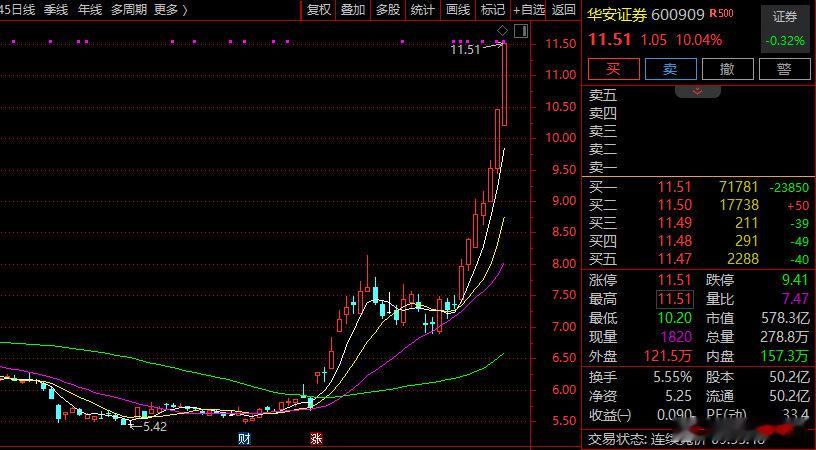The height and width of the screenshot is (450, 816).
Task: Click the 换手 value 5.55%
Action: (x=671, y=377)
